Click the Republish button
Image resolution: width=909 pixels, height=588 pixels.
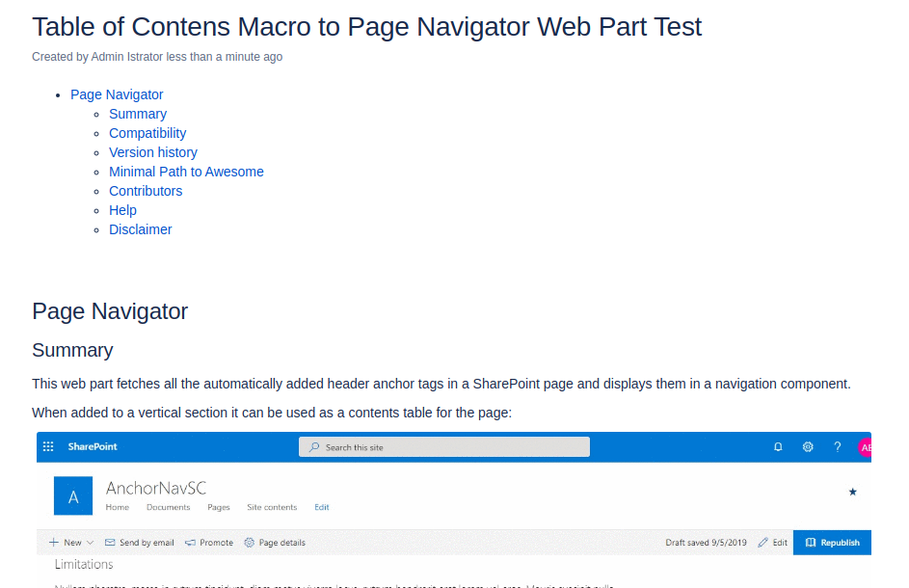pyautogui.click(x=832, y=543)
